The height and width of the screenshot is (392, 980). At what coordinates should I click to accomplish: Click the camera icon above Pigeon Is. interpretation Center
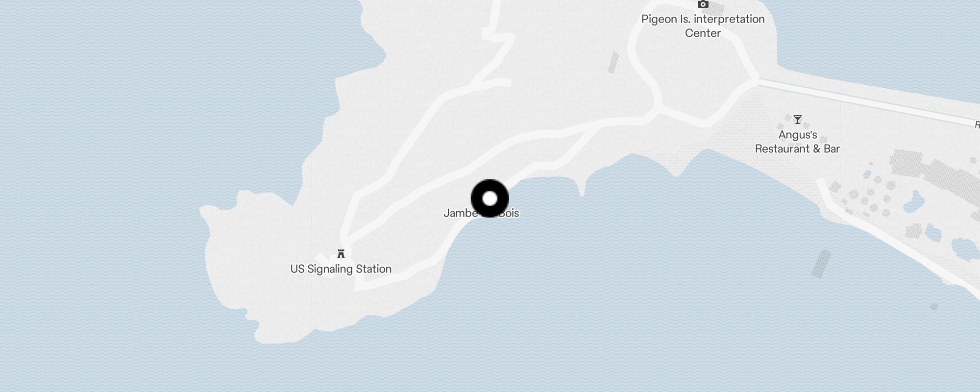[703, 4]
